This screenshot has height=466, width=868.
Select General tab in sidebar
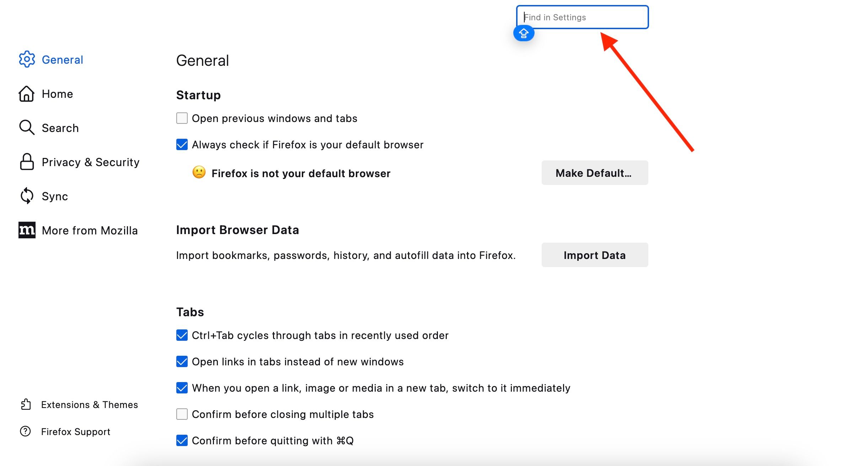point(63,59)
